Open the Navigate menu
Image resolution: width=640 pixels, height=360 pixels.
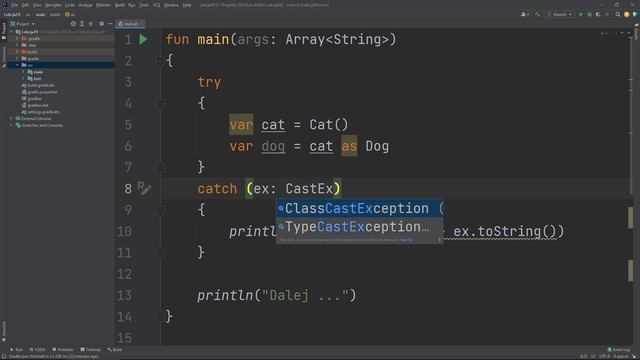[x=53, y=5]
